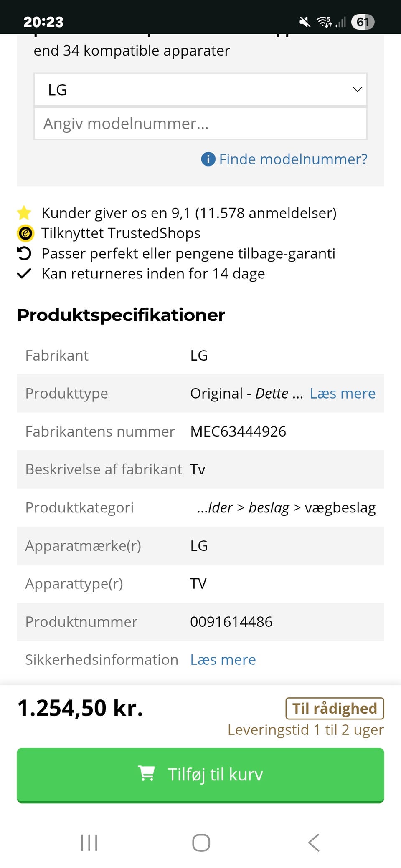Focus the Angiv modelnummer input field
401x868 pixels.
pyautogui.click(x=200, y=124)
